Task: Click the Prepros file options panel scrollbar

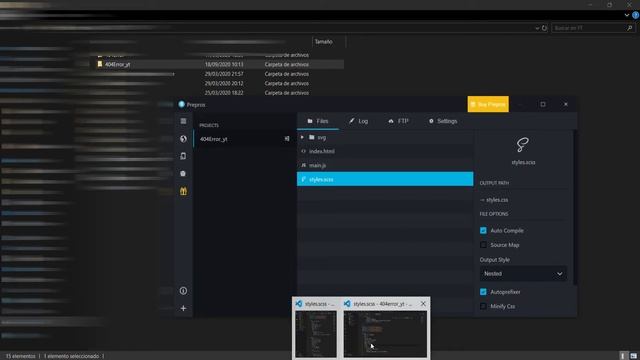Action: [575, 207]
